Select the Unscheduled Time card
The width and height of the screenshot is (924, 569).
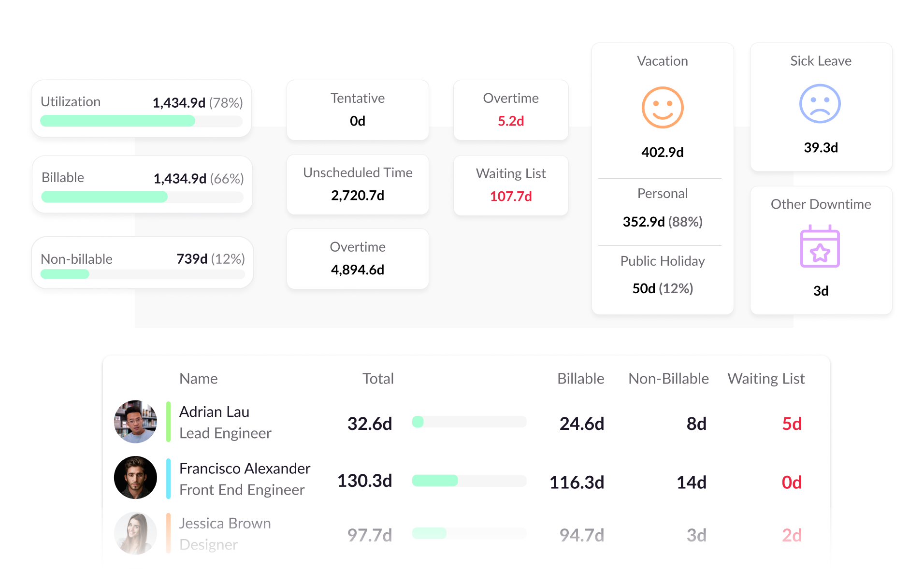[x=358, y=184]
